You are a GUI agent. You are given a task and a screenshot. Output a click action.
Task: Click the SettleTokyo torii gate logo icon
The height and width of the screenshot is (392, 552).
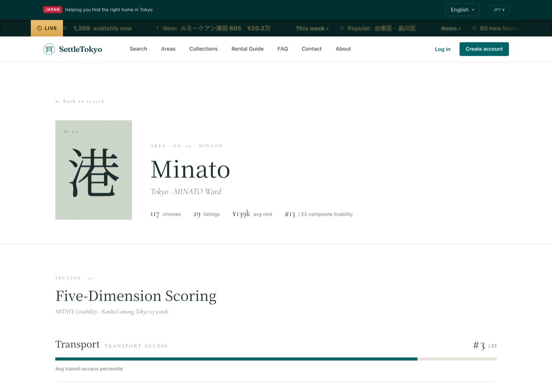[49, 49]
